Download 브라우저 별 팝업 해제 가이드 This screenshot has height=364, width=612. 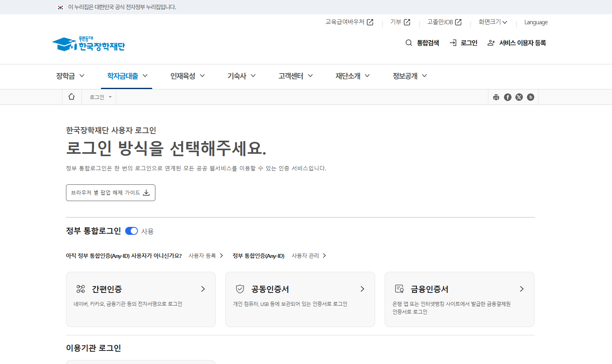pos(110,193)
